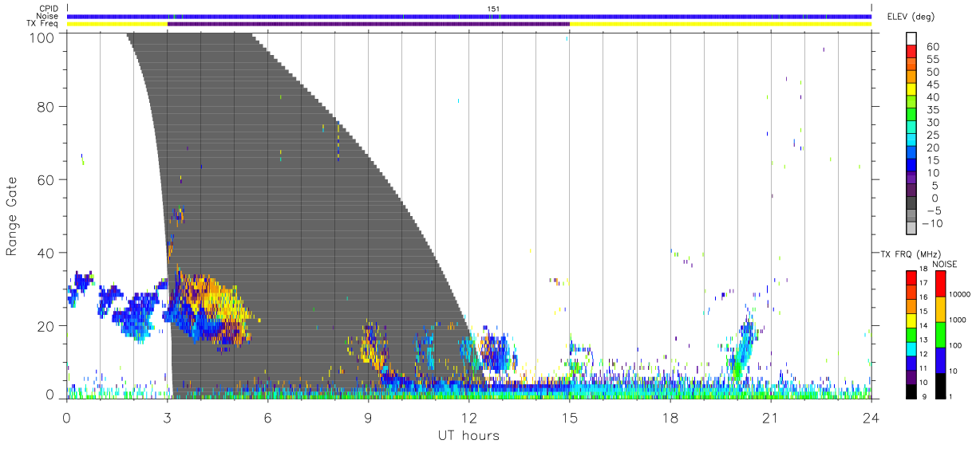Click the 'UT hours' axis title
The height and width of the screenshot is (452, 980).
coord(468,436)
